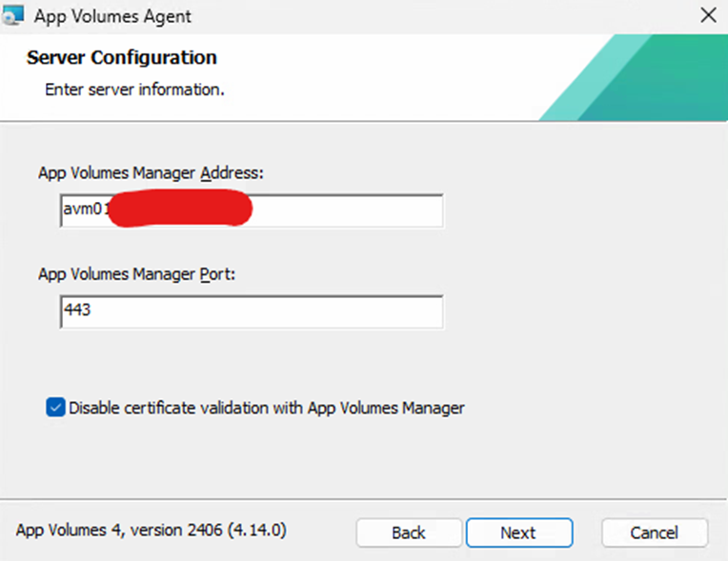This screenshot has height=561, width=728.
Task: Click the 'Enter server information' subtitle
Action: coord(134,90)
